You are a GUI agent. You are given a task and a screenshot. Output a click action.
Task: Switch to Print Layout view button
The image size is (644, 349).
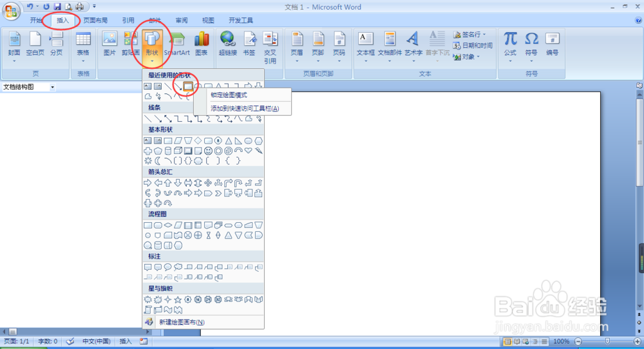[507, 342]
